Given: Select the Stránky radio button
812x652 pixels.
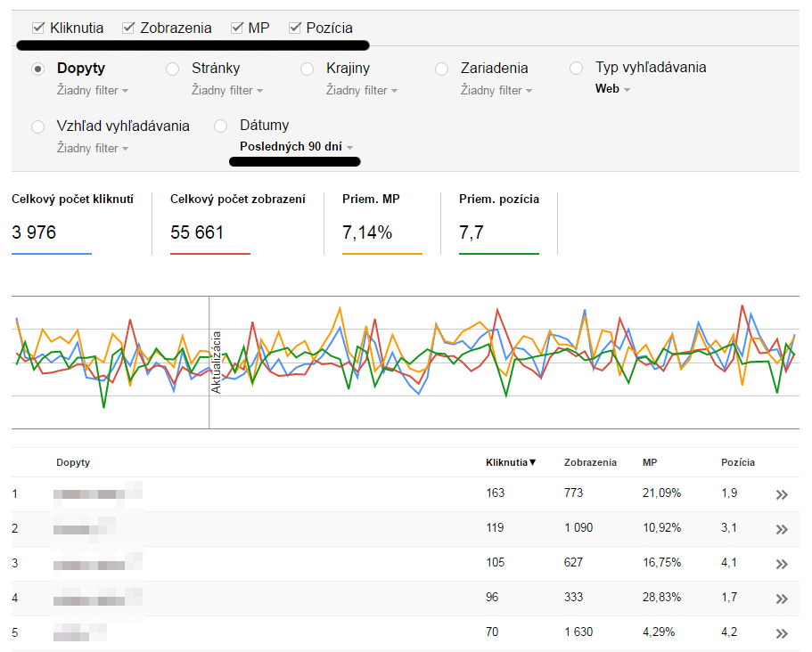Looking at the screenshot, I should [x=172, y=69].
